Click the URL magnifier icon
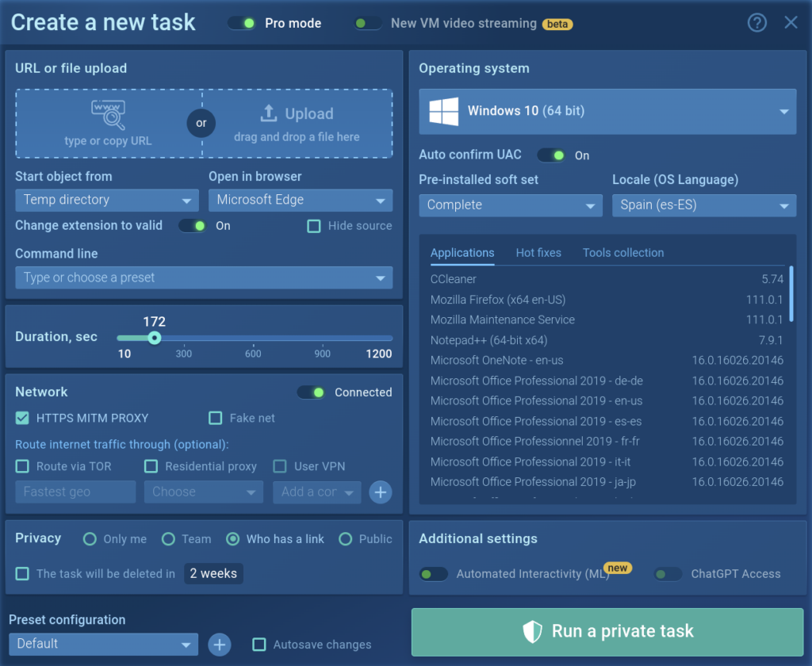 point(108,116)
